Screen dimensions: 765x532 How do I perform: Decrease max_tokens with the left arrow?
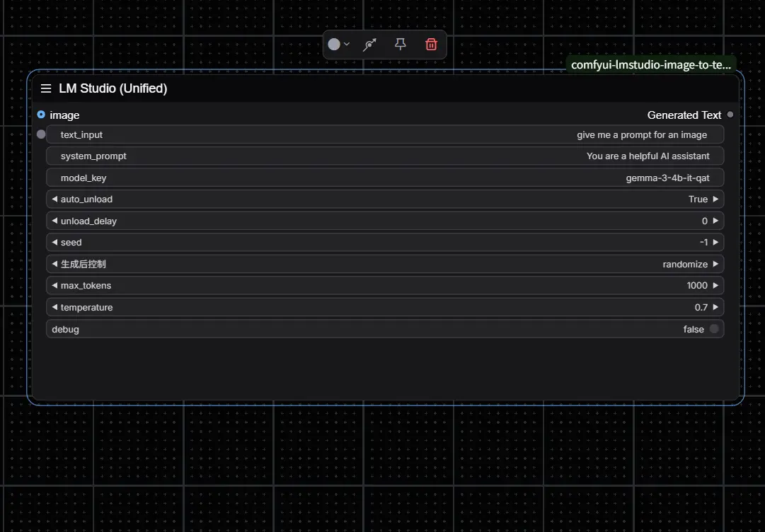54,285
